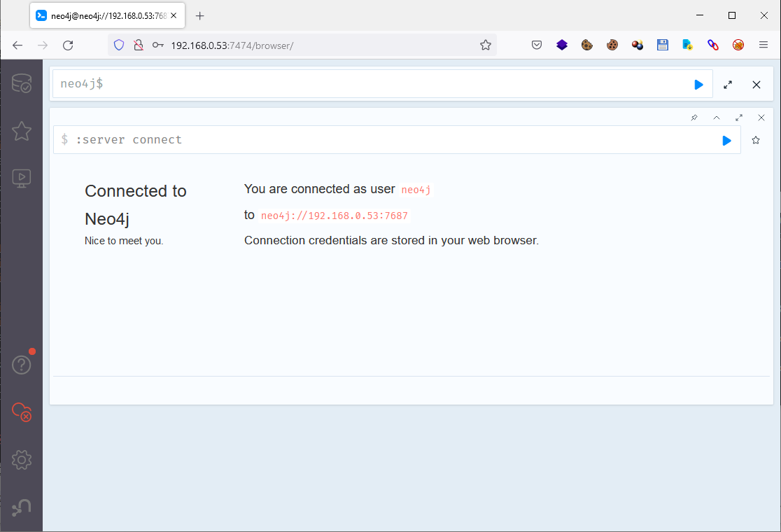Open the About Neo4j sidebar icon

click(x=21, y=507)
